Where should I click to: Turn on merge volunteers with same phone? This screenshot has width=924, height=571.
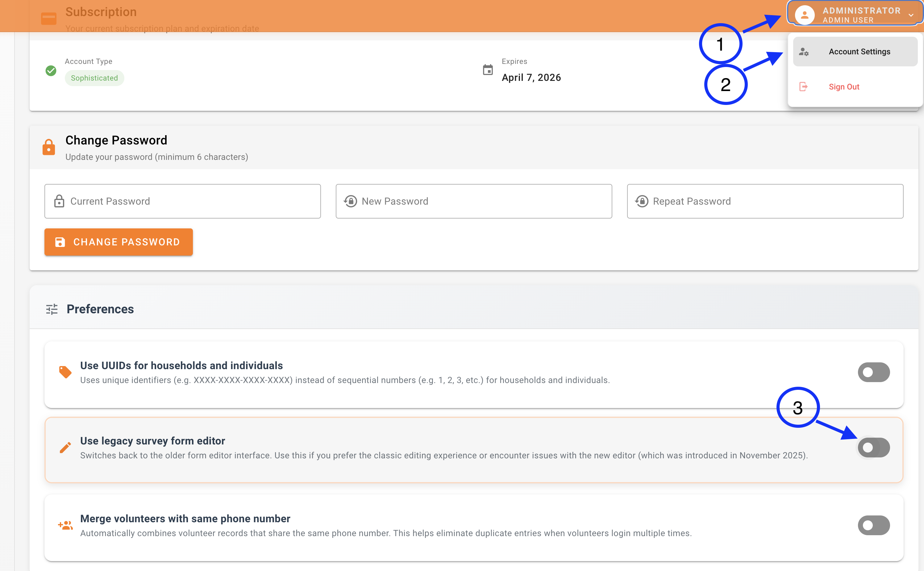(873, 525)
